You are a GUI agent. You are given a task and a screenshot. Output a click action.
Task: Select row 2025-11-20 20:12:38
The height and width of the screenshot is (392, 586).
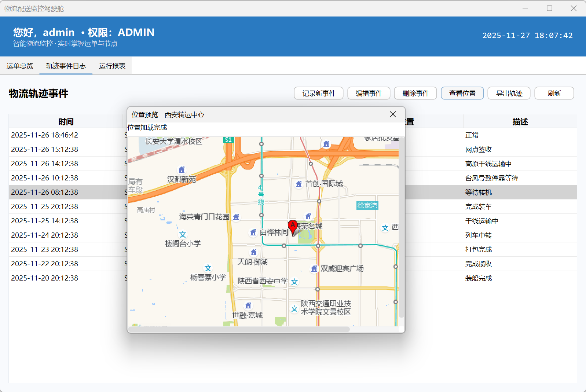click(293, 278)
